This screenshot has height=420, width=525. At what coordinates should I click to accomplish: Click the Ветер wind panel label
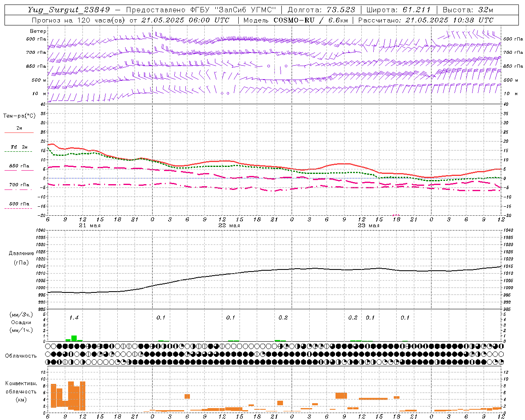pyautogui.click(x=38, y=31)
